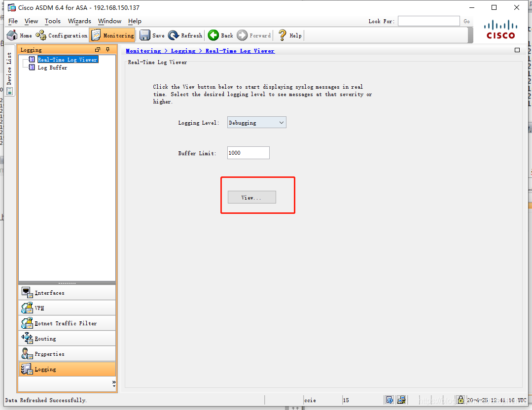Image resolution: width=532 pixels, height=410 pixels.
Task: Open the Logging Level dropdown
Action: coord(256,122)
